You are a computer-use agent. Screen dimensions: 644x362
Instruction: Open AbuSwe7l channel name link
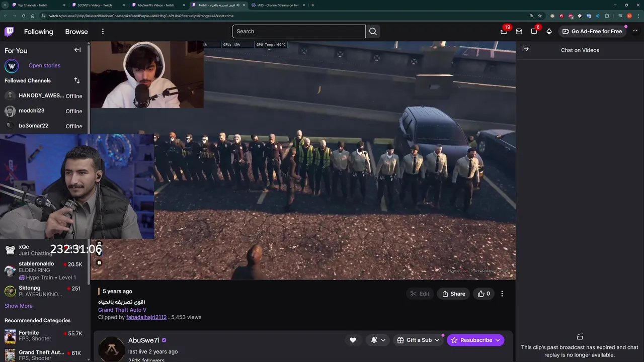coord(144,340)
